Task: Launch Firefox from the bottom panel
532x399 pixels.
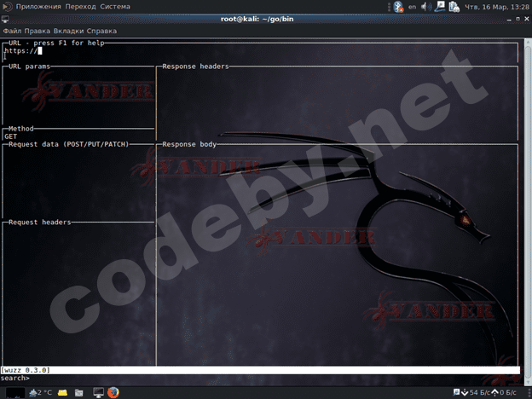Action: (x=113, y=392)
